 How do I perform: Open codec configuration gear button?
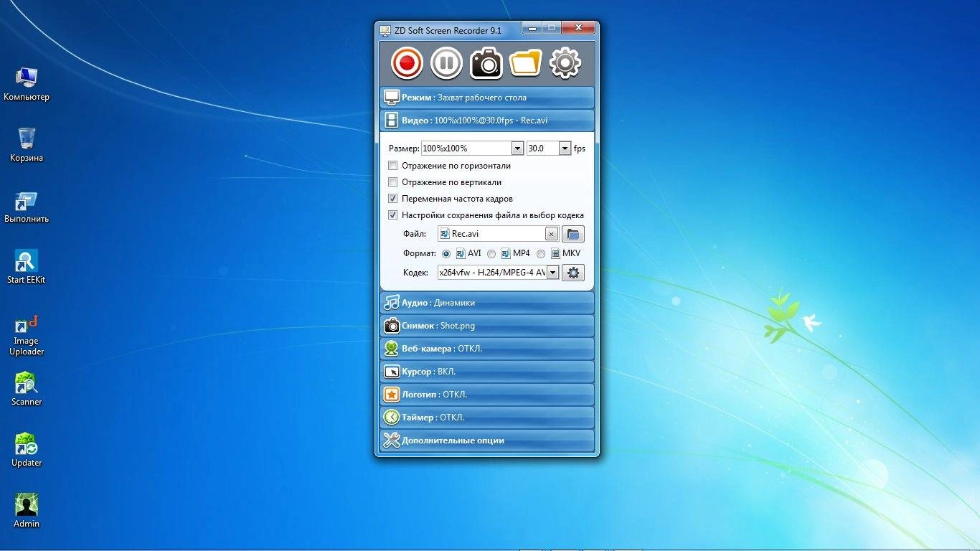tap(573, 273)
